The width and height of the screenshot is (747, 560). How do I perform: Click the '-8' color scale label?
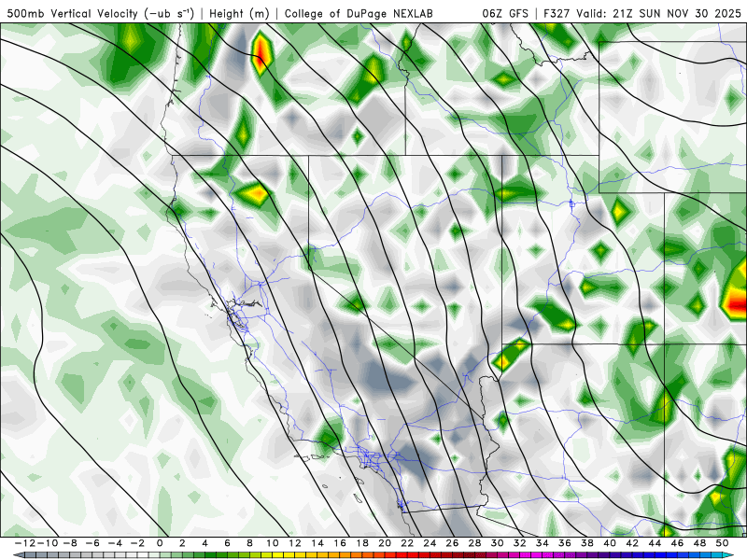point(70,543)
